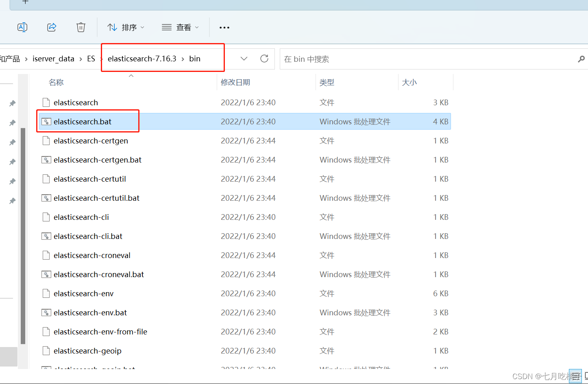Click the bin breadcrumb segment
Screen dimensions: 588x384
click(195, 59)
